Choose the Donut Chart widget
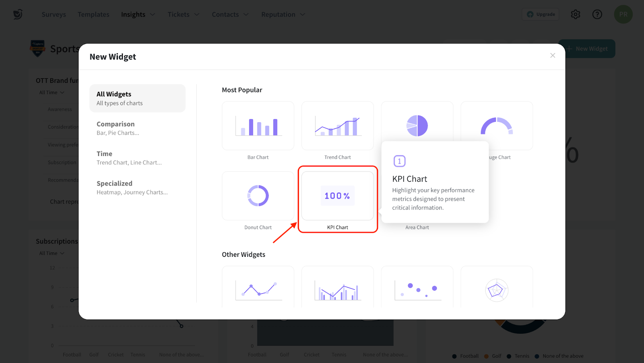 pos(258,196)
